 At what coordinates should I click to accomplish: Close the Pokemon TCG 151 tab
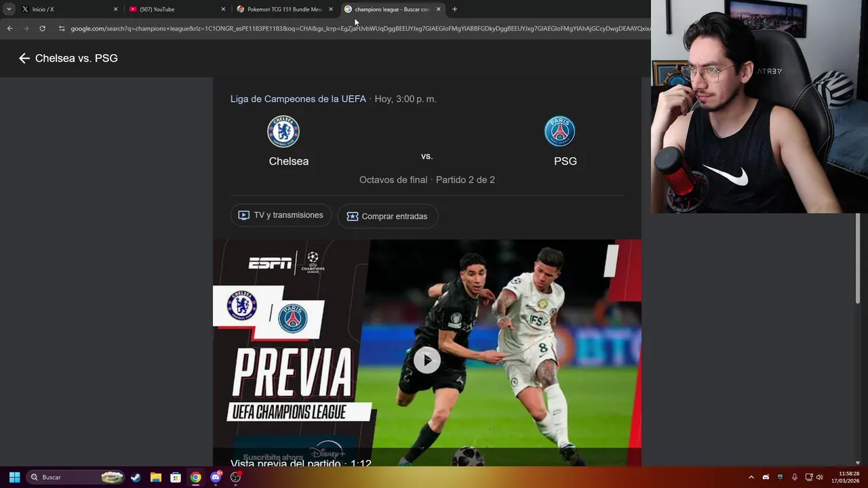point(331,9)
